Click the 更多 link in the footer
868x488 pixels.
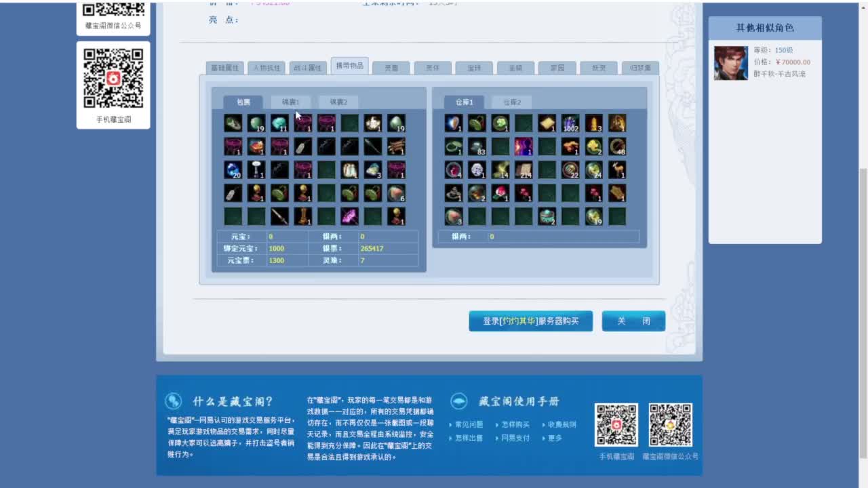point(555,439)
